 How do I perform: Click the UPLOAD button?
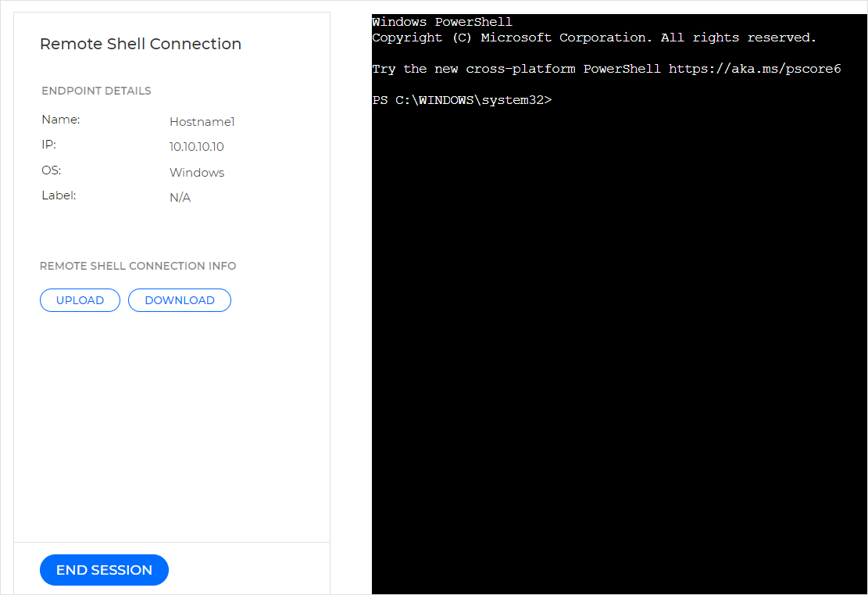[x=80, y=300]
